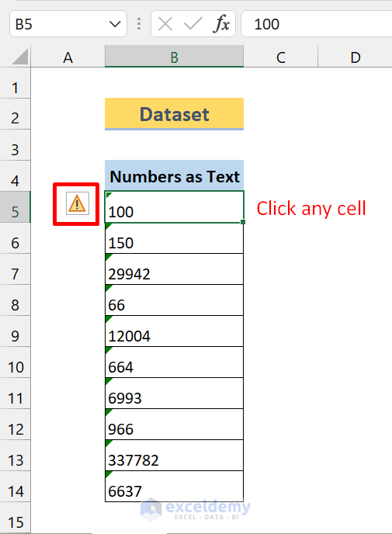This screenshot has width=392, height=534.
Task: Select cell containing 12004
Action: 174,331
